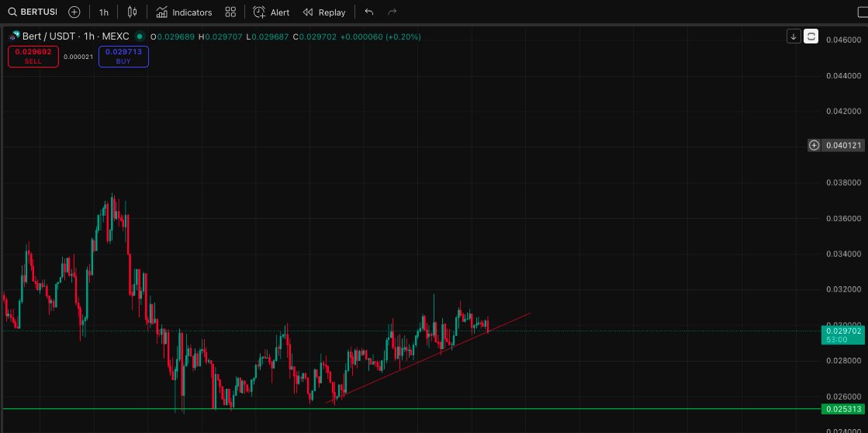
Task: Click the 0.032000 price scale value
Action: pos(844,289)
